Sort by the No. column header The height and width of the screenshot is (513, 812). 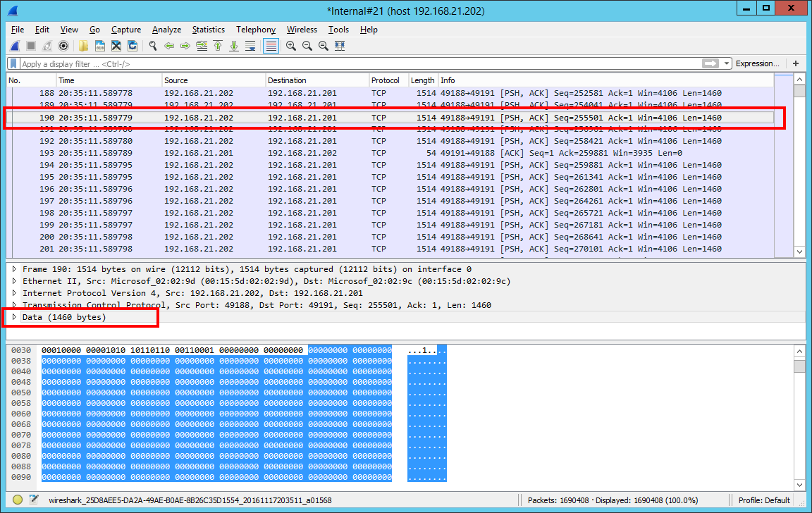pos(31,80)
